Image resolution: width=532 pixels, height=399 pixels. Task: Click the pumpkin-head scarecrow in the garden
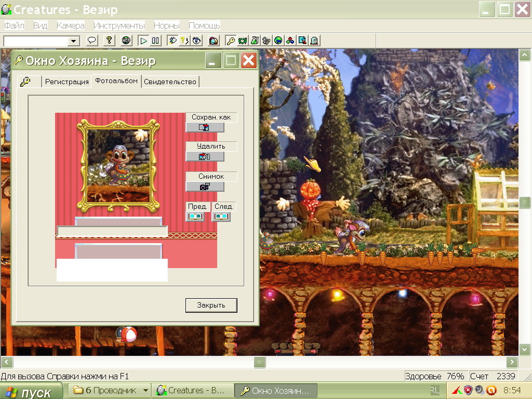point(312,207)
